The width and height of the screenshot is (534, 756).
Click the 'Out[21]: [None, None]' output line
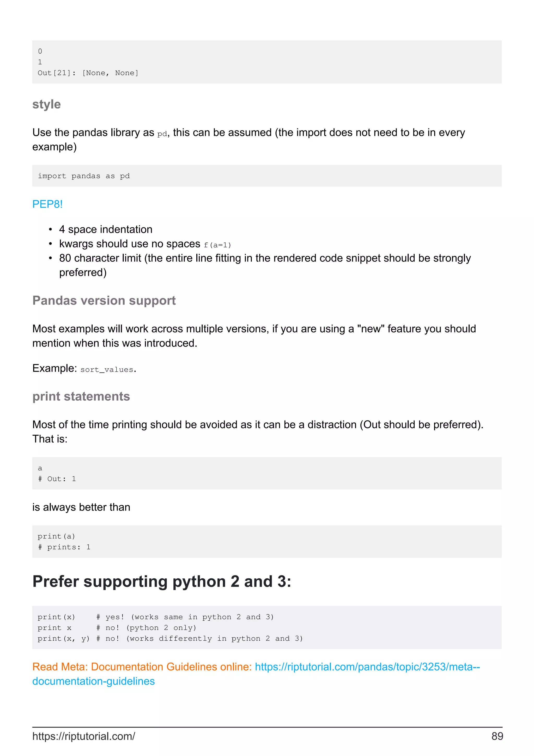(x=88, y=73)
